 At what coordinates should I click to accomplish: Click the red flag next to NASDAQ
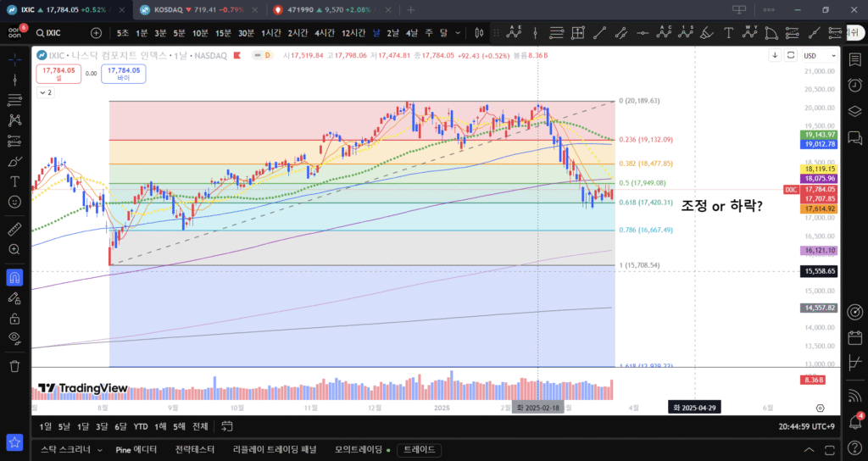[237, 55]
